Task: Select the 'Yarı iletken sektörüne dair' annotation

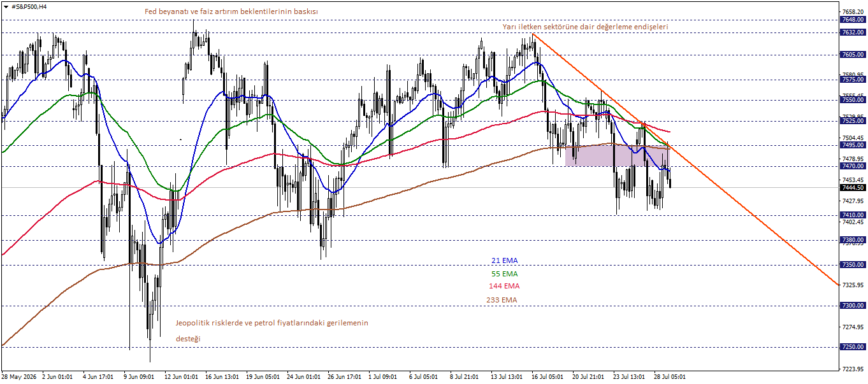Action: coord(585,27)
